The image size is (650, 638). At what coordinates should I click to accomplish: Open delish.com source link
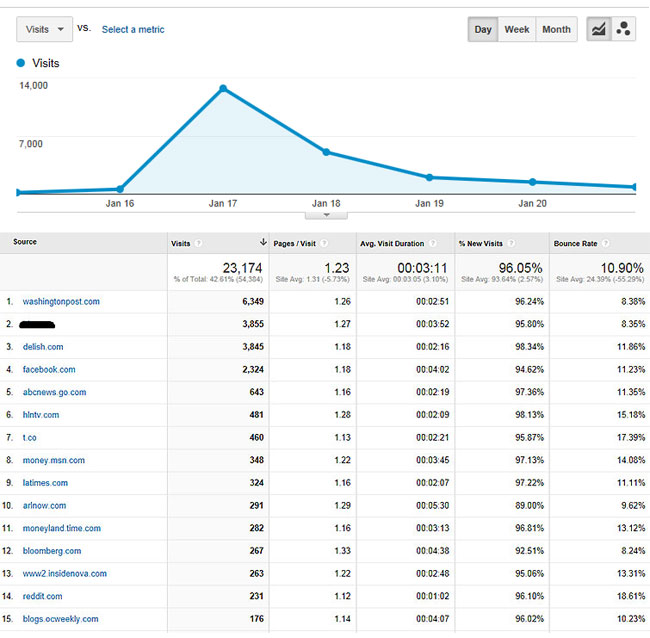[x=43, y=347]
